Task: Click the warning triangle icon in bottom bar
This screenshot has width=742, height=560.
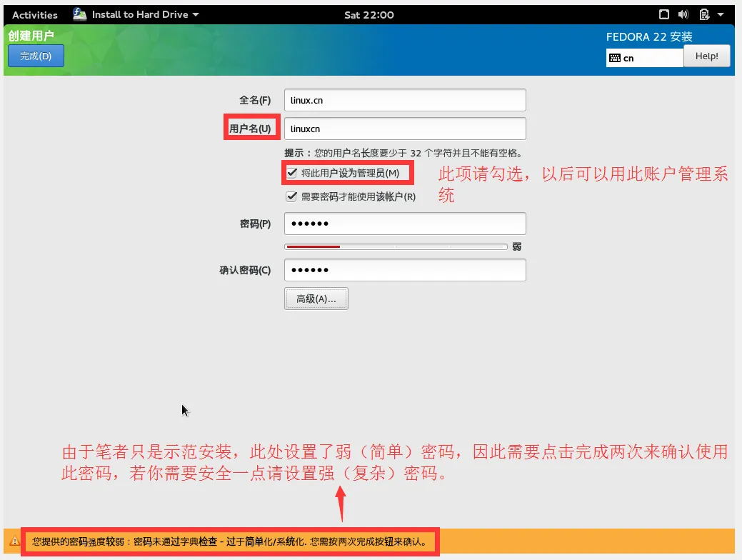Action: pyautogui.click(x=15, y=541)
